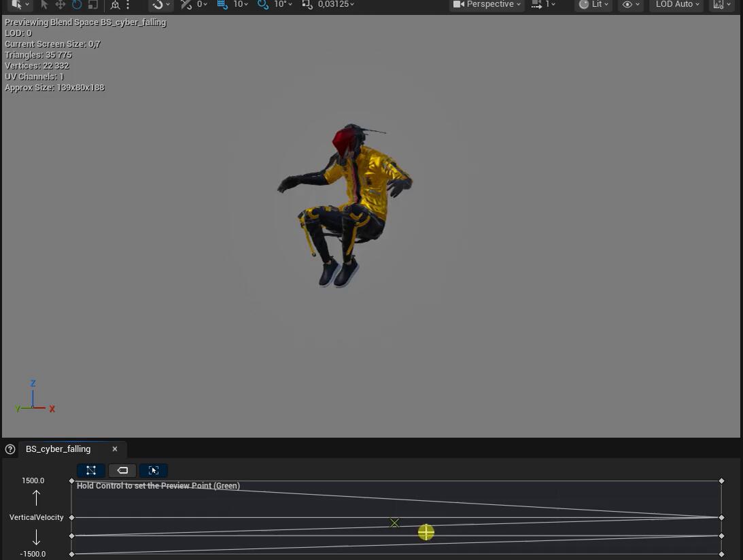743x560 pixels.
Task: Toggle rotation snapping
Action: [x=263, y=5]
